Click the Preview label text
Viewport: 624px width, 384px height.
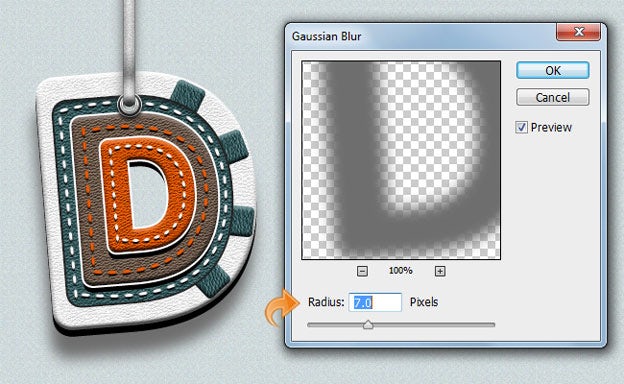[551, 127]
